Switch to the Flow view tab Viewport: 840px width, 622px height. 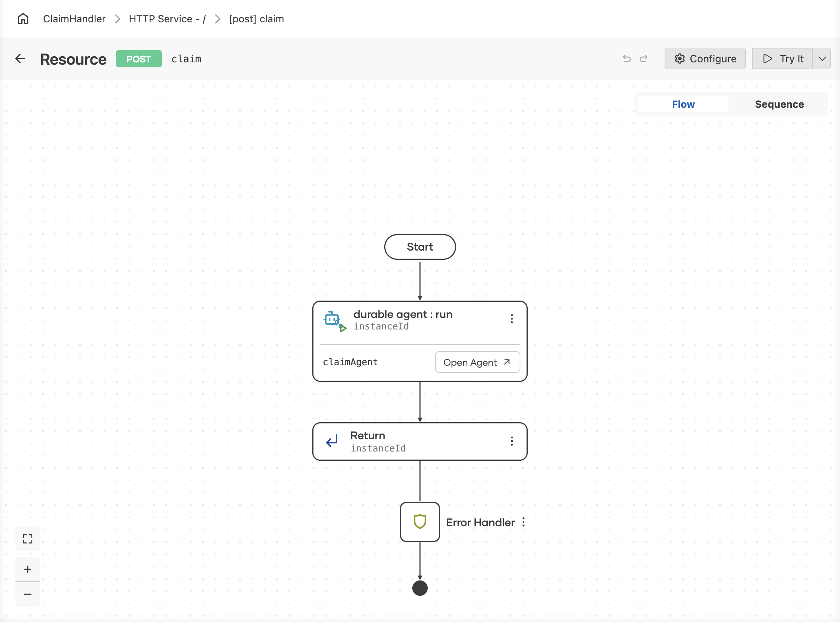[x=683, y=104]
